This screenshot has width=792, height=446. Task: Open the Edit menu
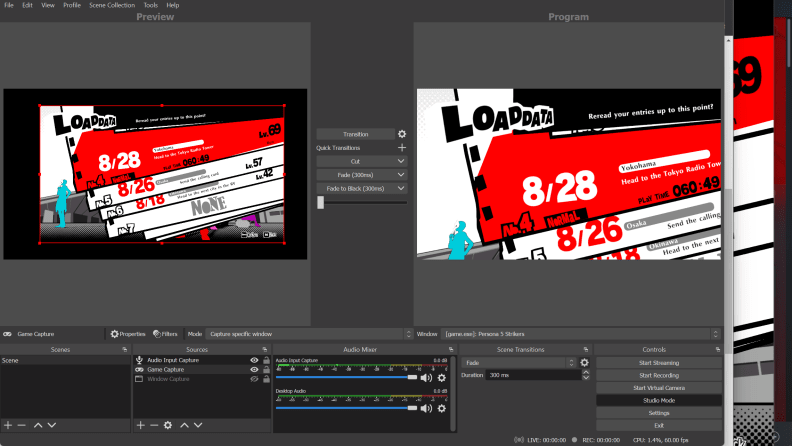coord(27,5)
